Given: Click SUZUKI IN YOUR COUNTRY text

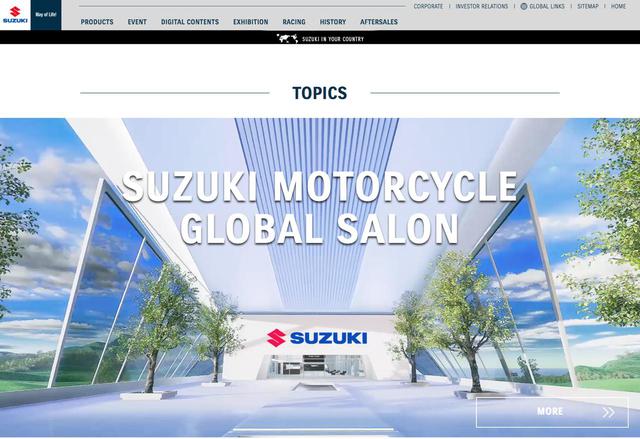Looking at the screenshot, I should [x=333, y=39].
